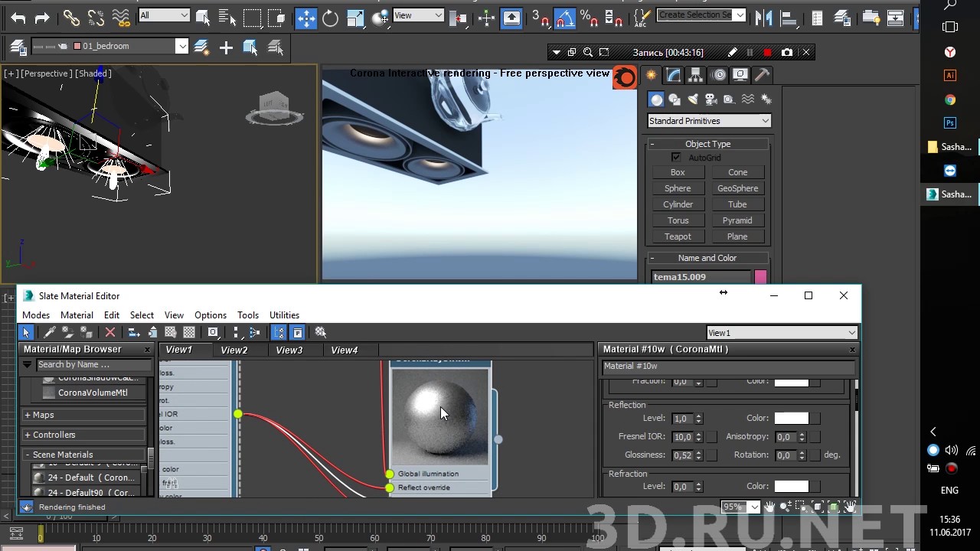Open the Utilities menu in Slate editor
Viewport: 980px width, 551px height.
[x=284, y=315]
